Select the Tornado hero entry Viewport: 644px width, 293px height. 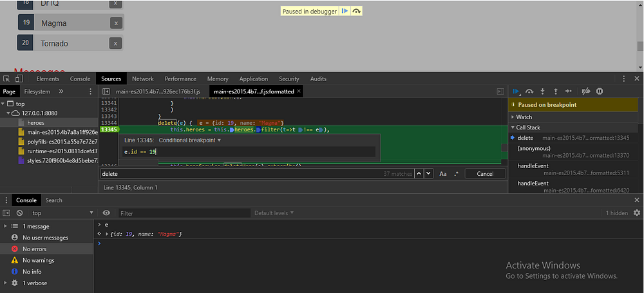click(x=70, y=43)
